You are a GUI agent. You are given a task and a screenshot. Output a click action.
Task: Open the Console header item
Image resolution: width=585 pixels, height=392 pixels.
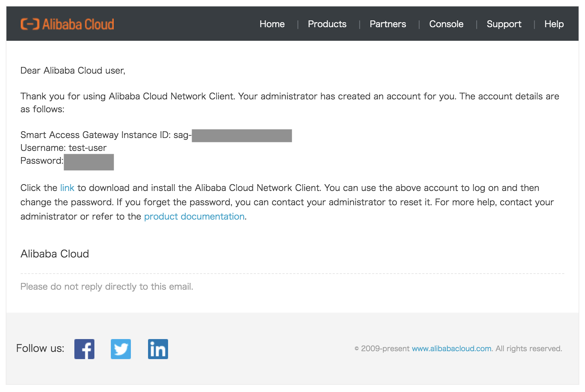(x=446, y=24)
